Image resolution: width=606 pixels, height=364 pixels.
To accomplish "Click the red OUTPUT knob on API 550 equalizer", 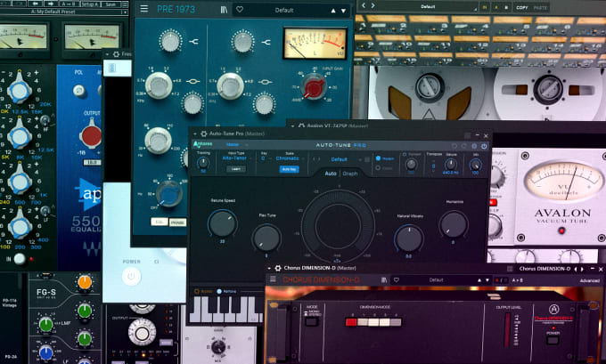I will pos(91,135).
